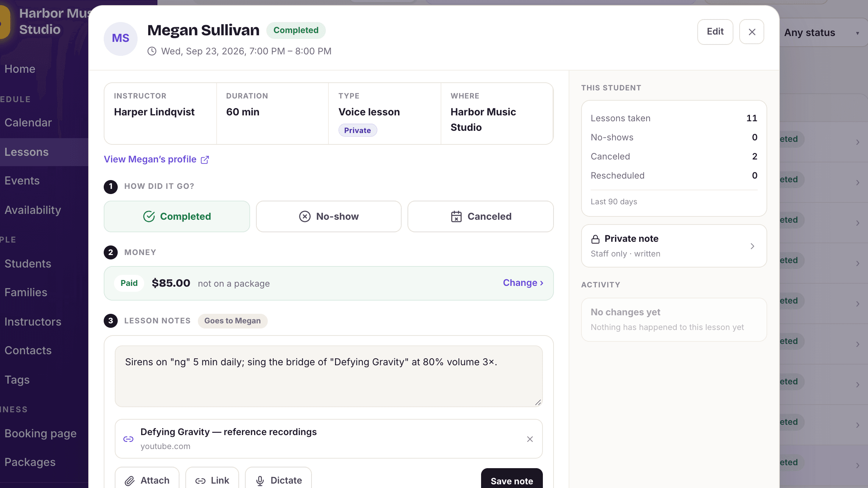Open Tags in sidebar

(17, 380)
